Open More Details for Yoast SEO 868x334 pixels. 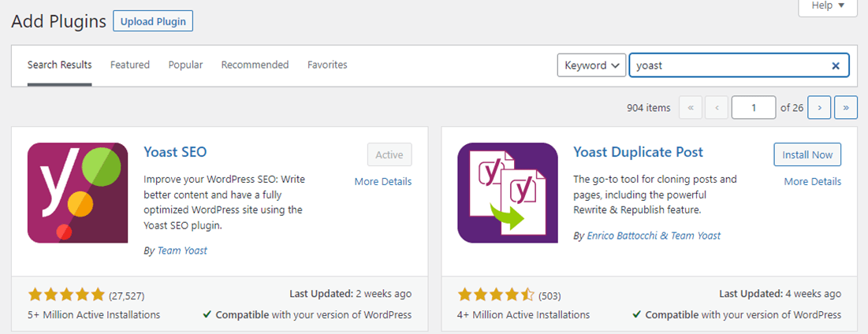tap(383, 181)
